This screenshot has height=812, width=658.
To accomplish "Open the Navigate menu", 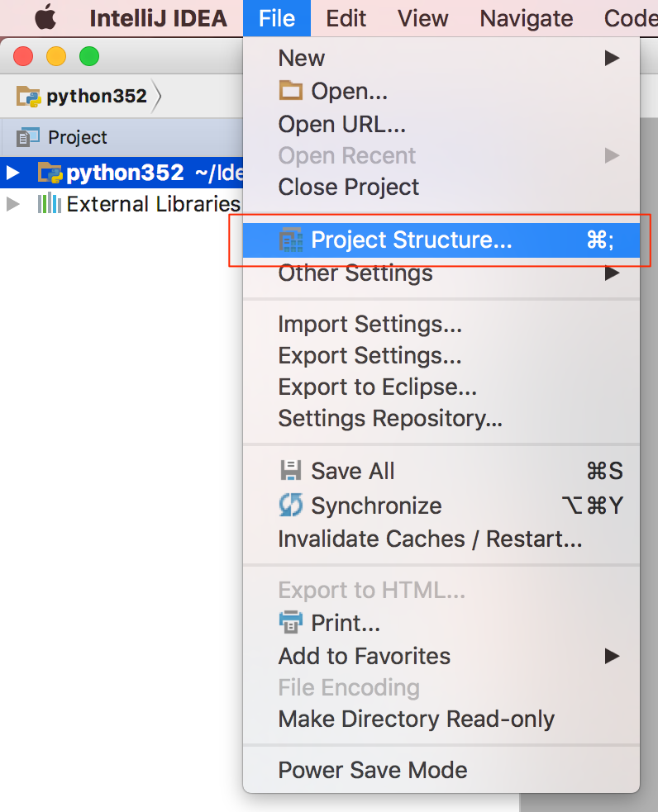I will [x=527, y=19].
